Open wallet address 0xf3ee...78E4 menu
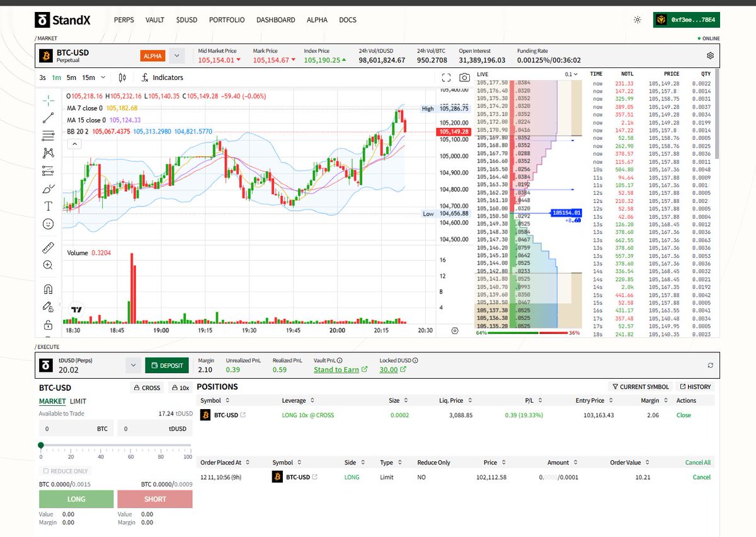The width and height of the screenshot is (756, 537). (x=686, y=20)
